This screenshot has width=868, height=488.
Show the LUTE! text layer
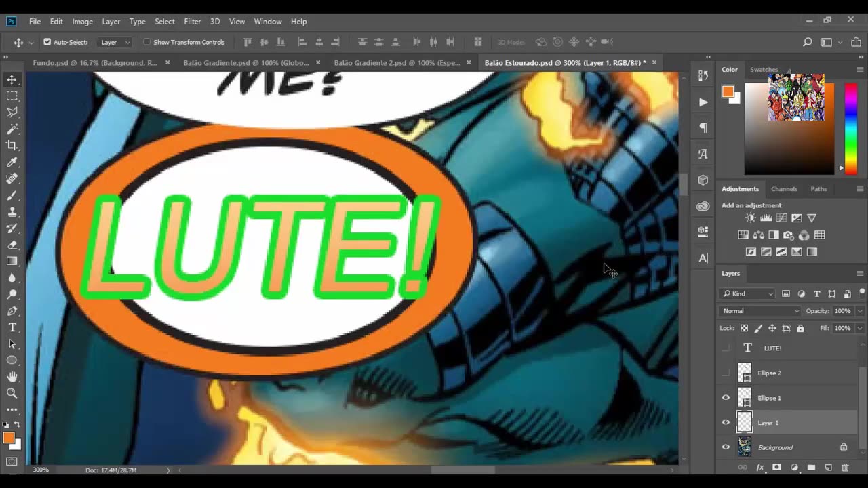[x=726, y=348]
